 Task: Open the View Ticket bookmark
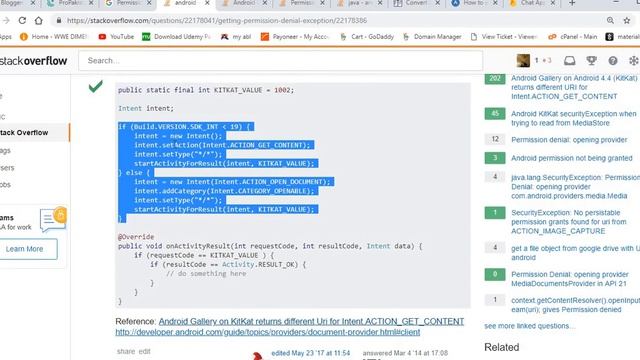[504, 37]
